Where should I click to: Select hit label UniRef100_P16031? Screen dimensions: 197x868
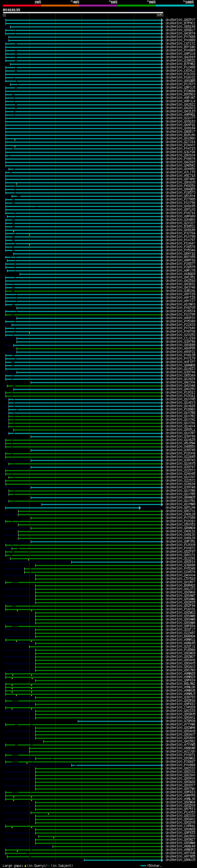[180, 609]
